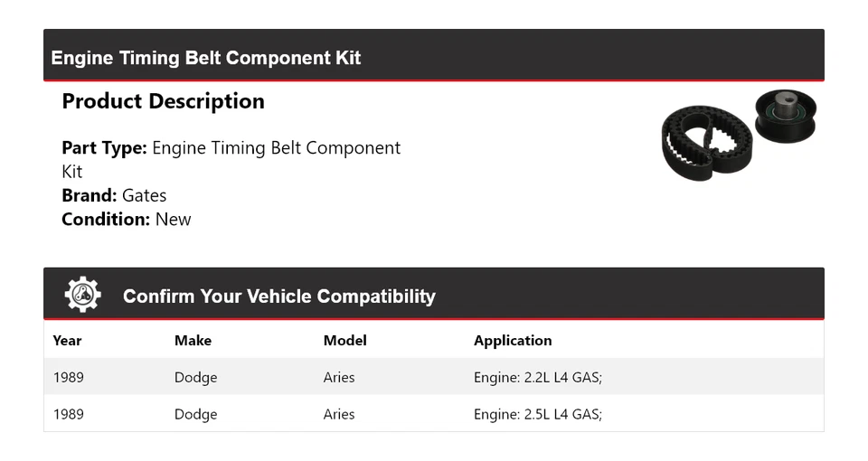This screenshot has height=461, width=868.
Task: Select the 2.2L L4 GAS engine row
Action: click(x=537, y=377)
